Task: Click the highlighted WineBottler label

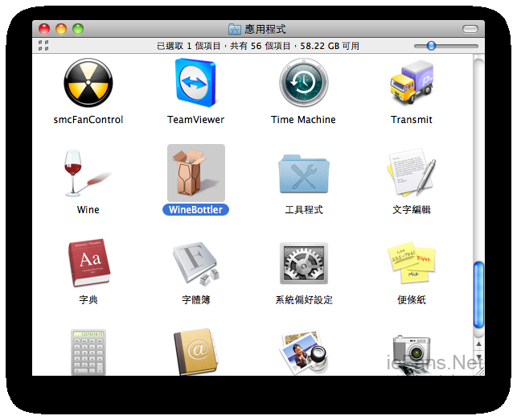Action: [196, 209]
